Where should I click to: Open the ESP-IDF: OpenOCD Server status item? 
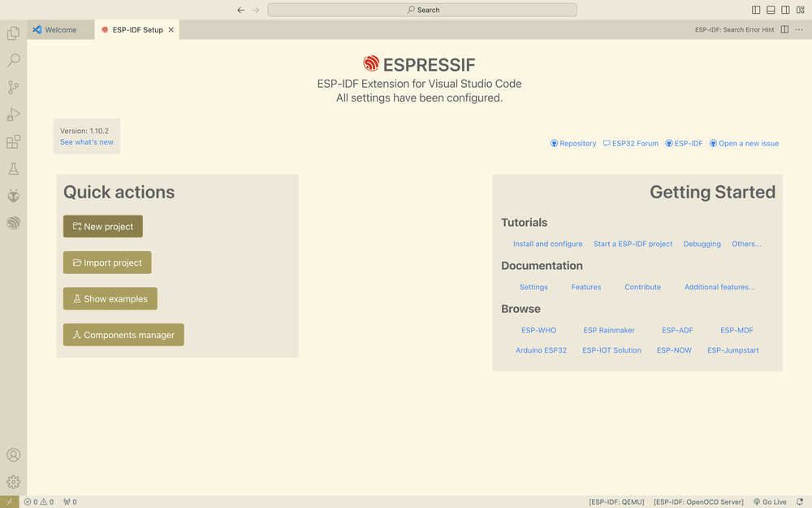(x=697, y=501)
